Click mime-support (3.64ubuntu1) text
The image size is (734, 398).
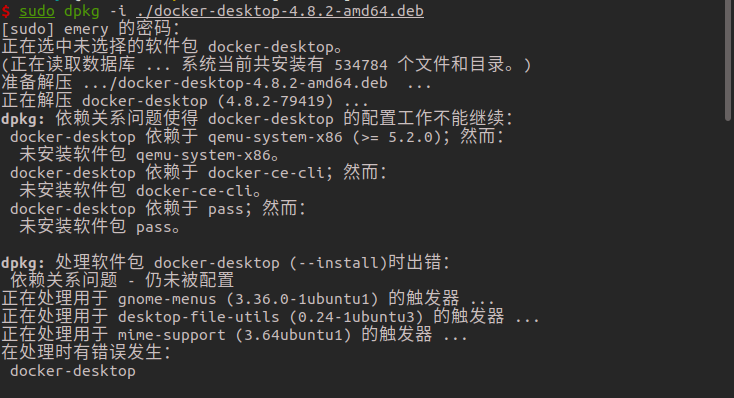pos(235,335)
